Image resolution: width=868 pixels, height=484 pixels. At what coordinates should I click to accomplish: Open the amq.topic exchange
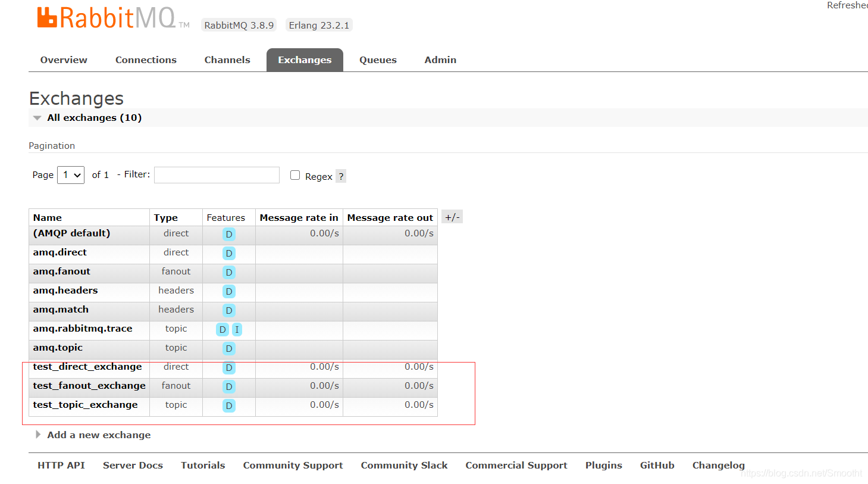[58, 348]
